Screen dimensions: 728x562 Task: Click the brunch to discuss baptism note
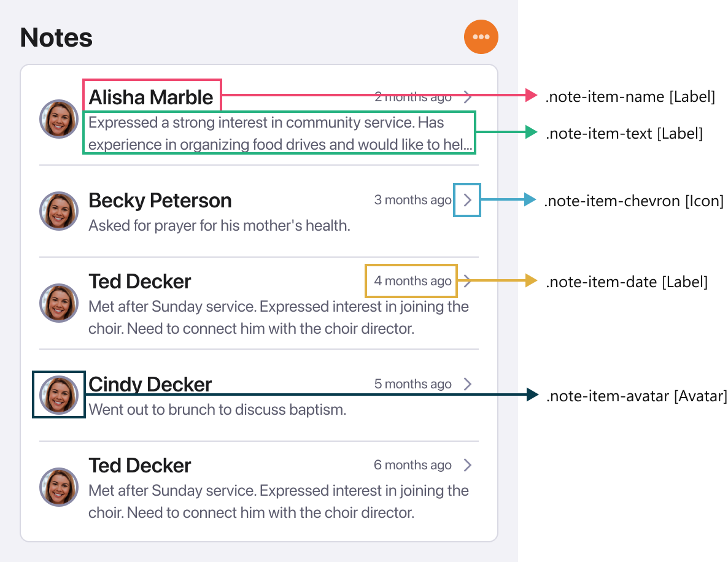pos(217,409)
